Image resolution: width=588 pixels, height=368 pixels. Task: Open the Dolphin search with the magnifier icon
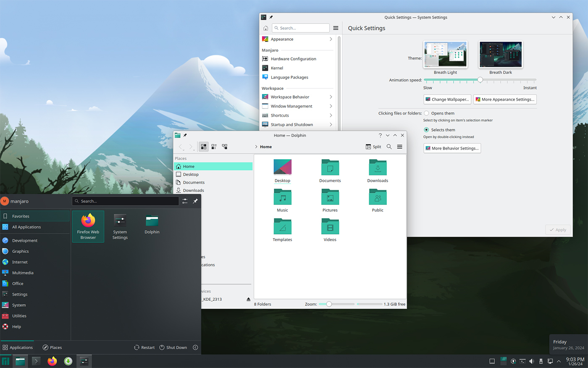tap(389, 147)
